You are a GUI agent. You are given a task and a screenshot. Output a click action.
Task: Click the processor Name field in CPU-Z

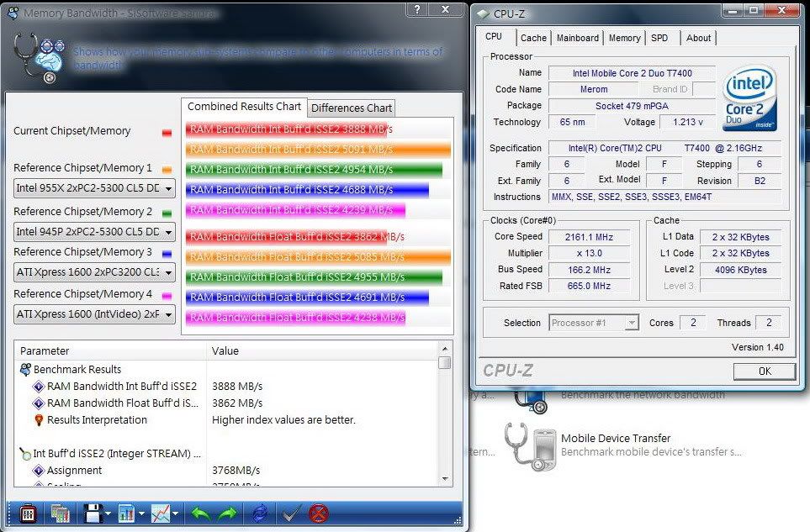click(633, 73)
